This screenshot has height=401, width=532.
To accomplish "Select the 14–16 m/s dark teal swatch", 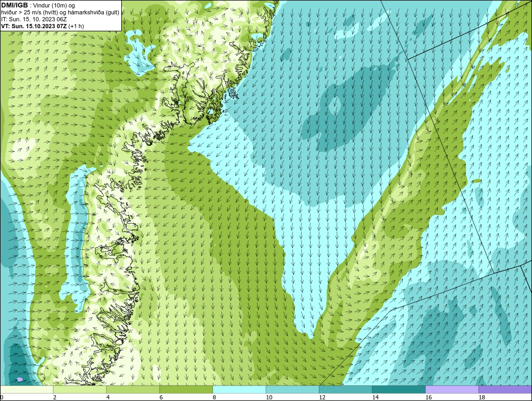I will (x=398, y=389).
